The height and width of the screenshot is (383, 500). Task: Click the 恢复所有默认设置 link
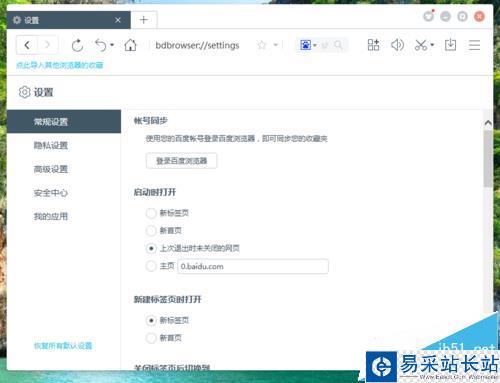(63, 346)
